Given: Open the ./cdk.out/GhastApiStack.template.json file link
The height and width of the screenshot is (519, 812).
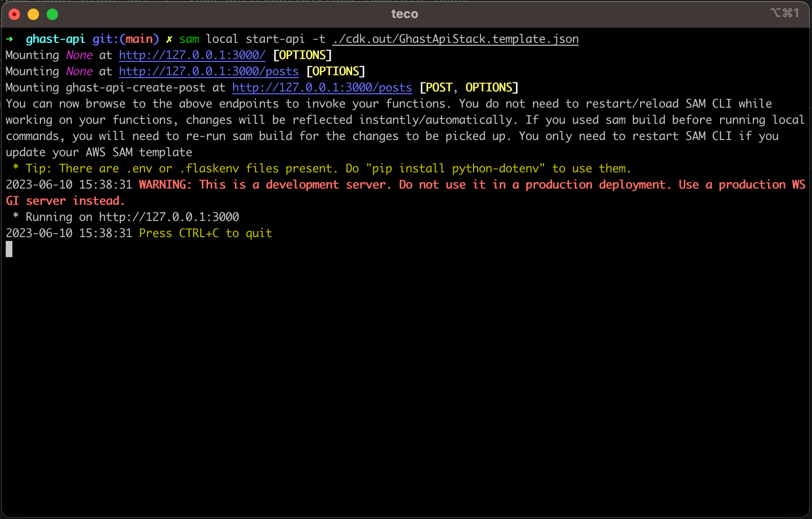Looking at the screenshot, I should point(455,39).
